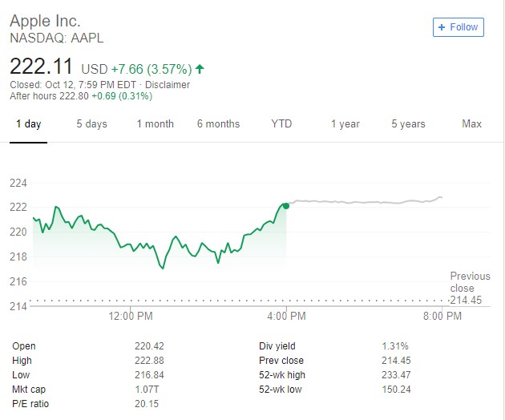The height and width of the screenshot is (420, 505).
Task: Click the 52-wk high value
Action: 395,375
